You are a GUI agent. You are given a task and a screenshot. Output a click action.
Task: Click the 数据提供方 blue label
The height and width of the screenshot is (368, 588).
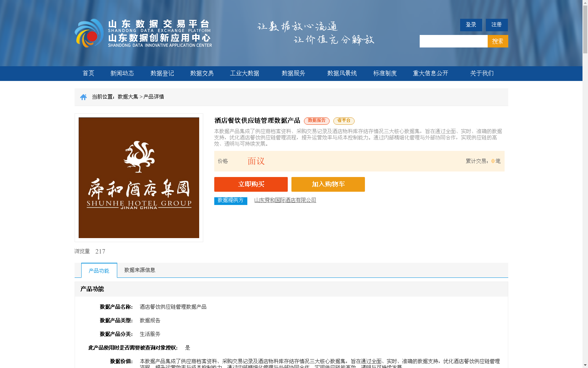pyautogui.click(x=231, y=201)
